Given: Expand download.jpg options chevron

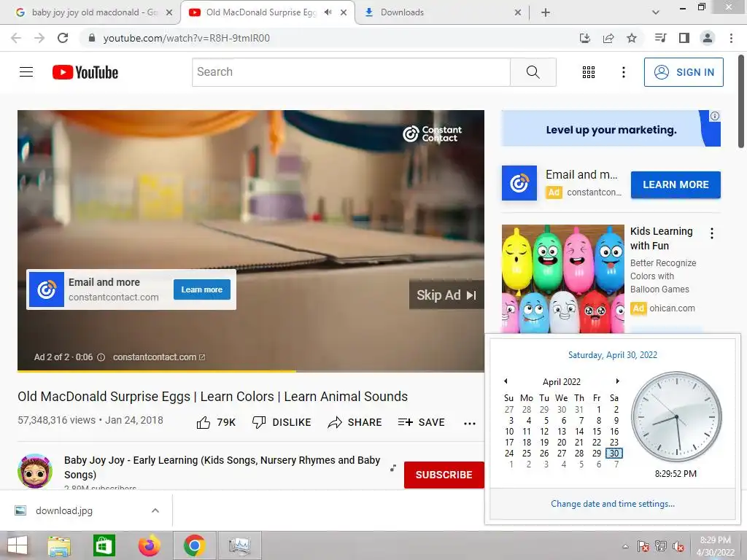Looking at the screenshot, I should coord(155,510).
